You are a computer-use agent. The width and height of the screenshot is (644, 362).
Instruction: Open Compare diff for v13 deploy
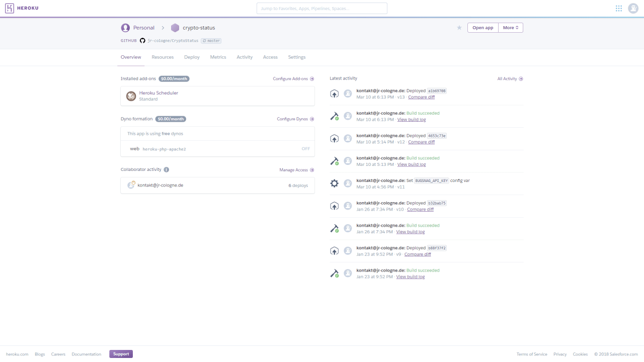point(421,97)
